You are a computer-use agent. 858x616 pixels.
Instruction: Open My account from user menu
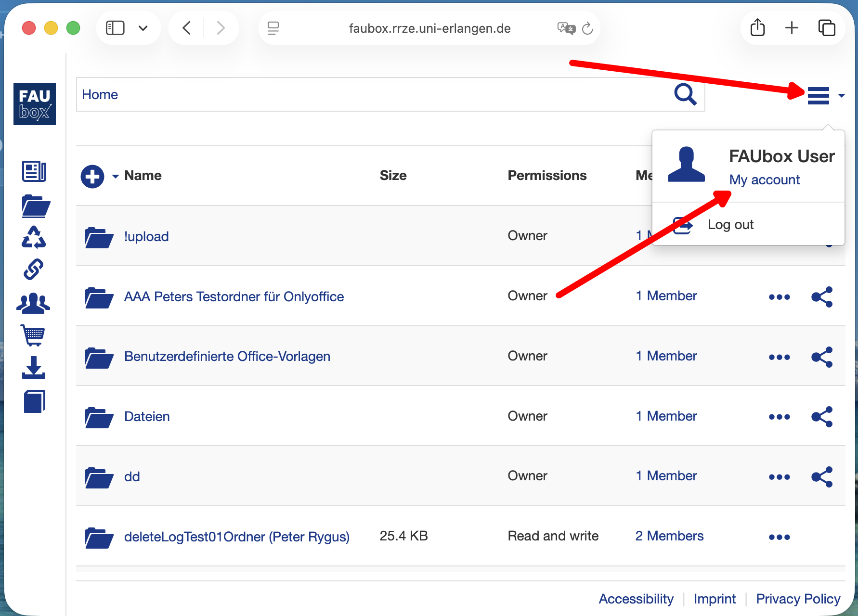[x=764, y=180]
